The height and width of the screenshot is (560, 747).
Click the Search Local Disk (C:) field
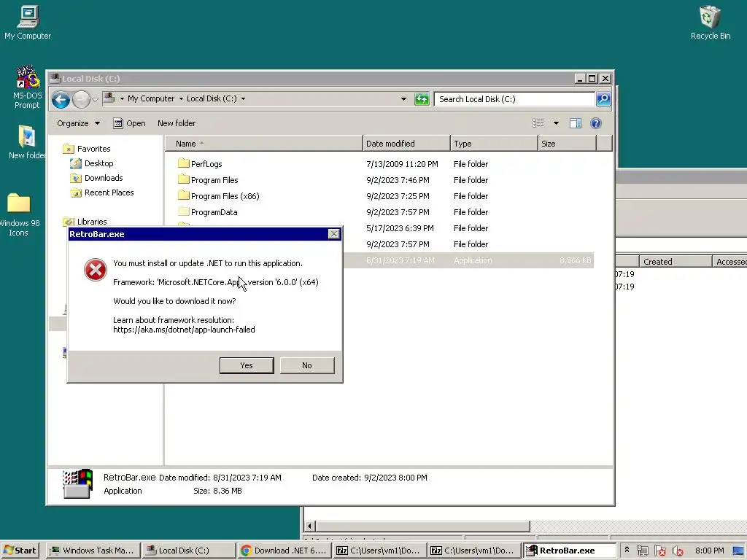coord(514,99)
